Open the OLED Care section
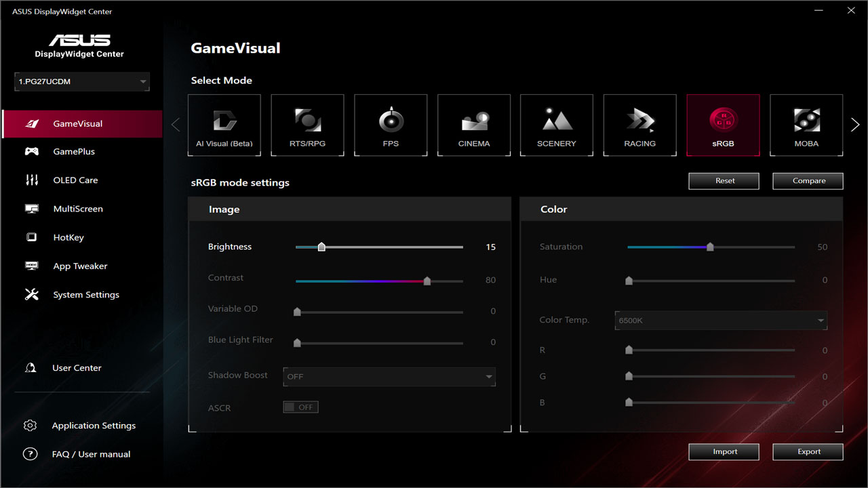 75,180
